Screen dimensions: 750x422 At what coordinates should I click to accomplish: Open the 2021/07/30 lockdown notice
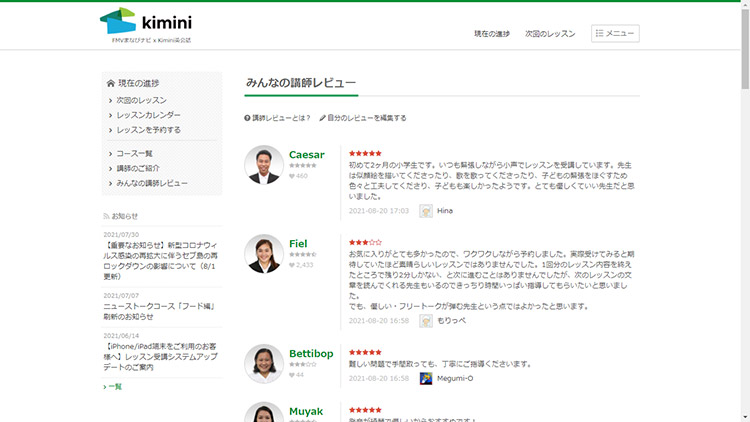[x=161, y=261]
